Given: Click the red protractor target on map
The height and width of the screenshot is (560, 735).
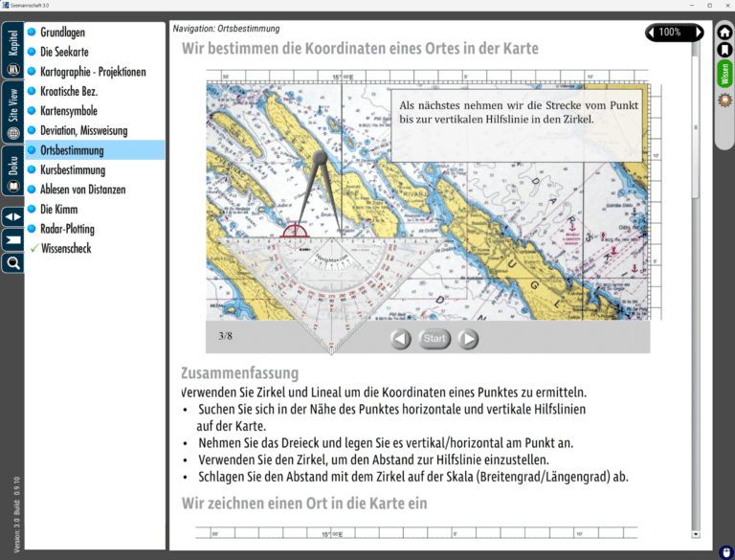Looking at the screenshot, I should [x=294, y=232].
